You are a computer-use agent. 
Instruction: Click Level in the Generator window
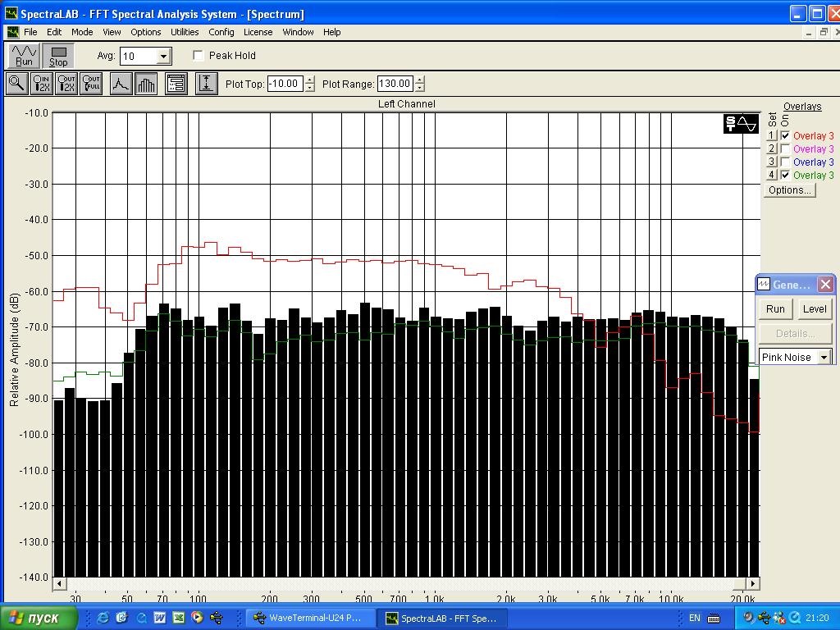pyautogui.click(x=815, y=309)
